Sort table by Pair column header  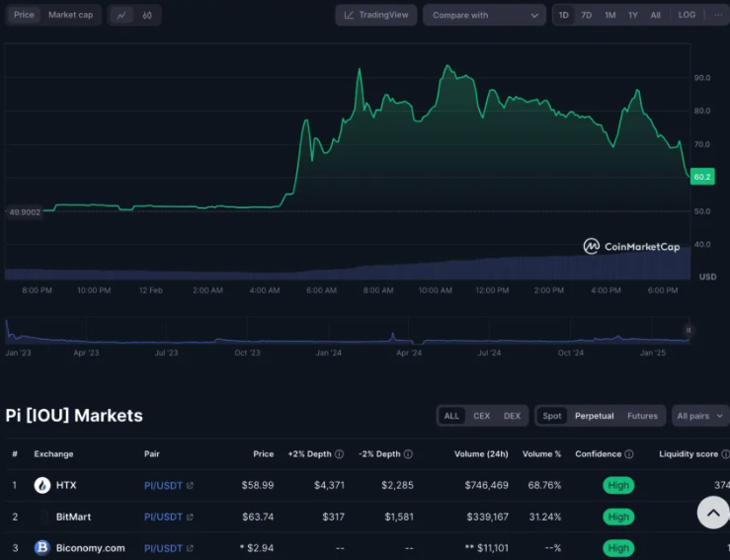[152, 454]
